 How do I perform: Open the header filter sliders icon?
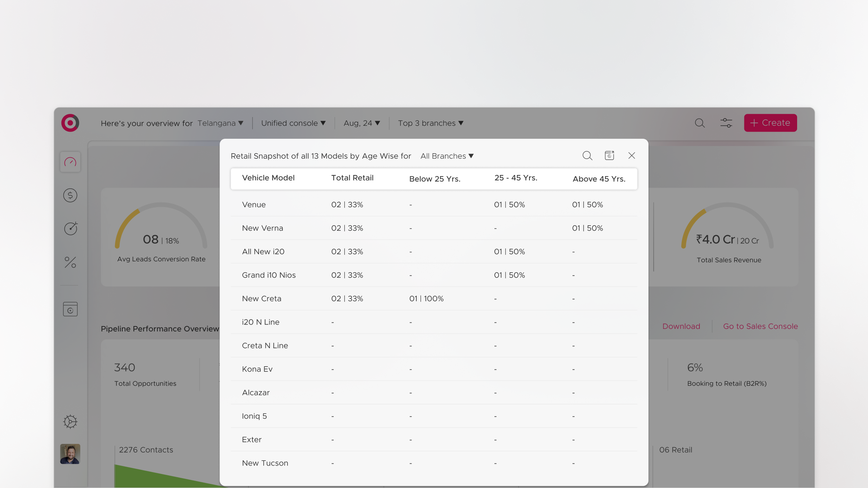(726, 123)
